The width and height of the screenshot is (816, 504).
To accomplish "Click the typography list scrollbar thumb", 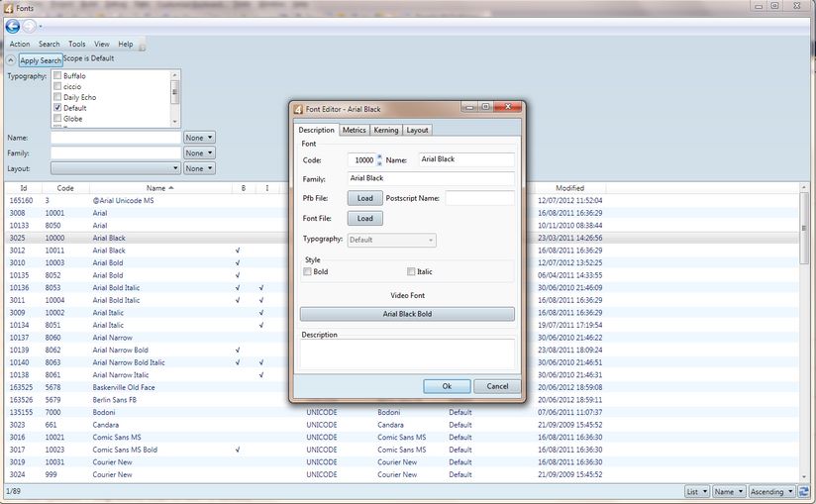I will [x=174, y=92].
